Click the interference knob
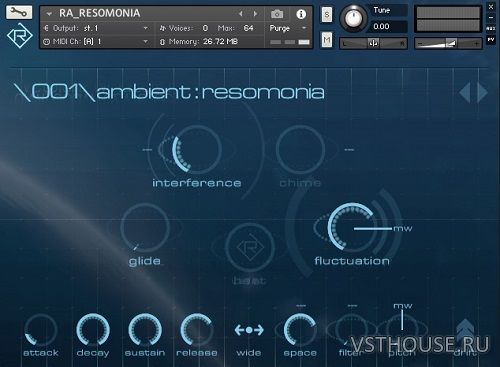The width and height of the screenshot is (500, 367). [197, 149]
